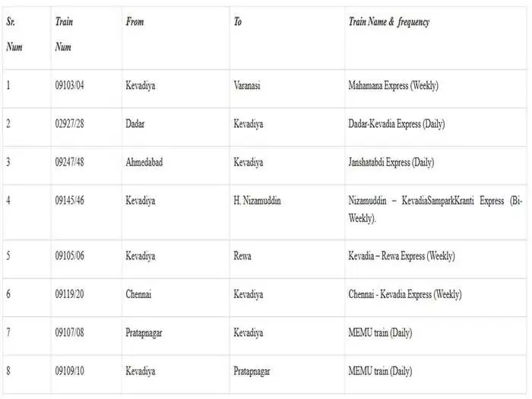Viewport: 532px width, 399px height.
Task: Click the Mahamana Express (Weekly) cell
Action: (x=393, y=86)
